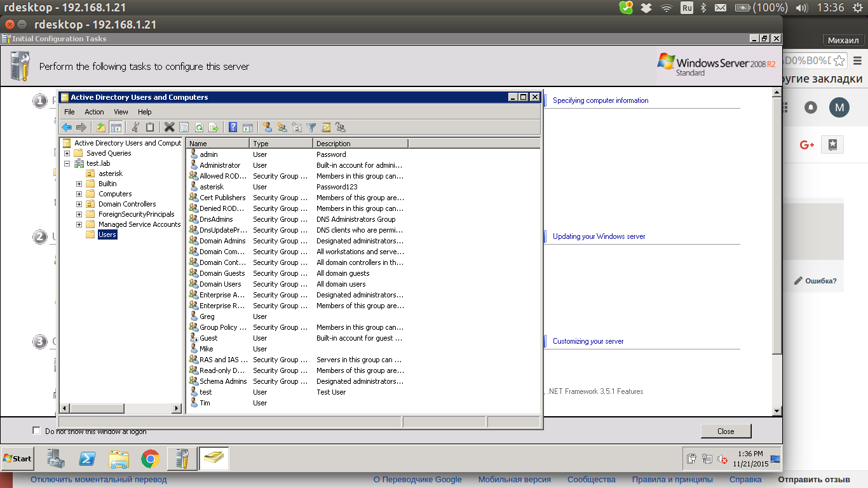
Task: Open the Action menu
Action: click(94, 112)
